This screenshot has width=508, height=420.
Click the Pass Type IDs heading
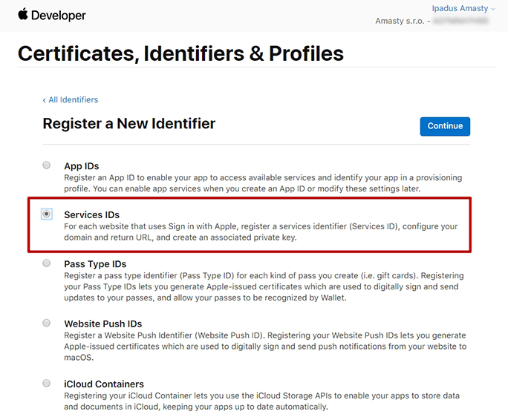click(95, 264)
